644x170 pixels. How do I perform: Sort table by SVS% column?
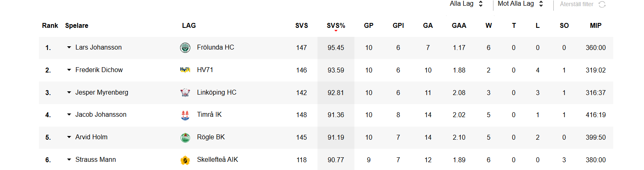336,26
